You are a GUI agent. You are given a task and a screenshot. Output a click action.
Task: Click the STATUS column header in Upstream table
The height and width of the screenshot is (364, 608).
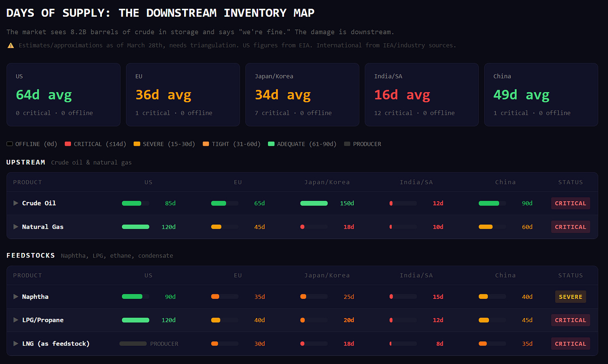click(x=570, y=182)
